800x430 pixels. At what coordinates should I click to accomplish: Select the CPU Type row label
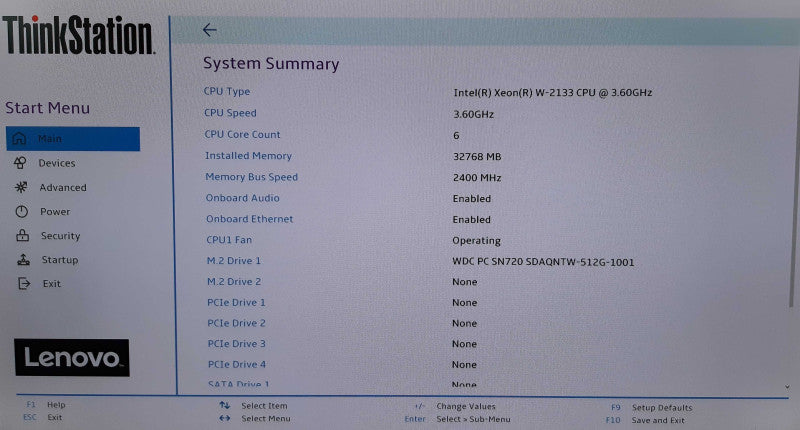(227, 91)
